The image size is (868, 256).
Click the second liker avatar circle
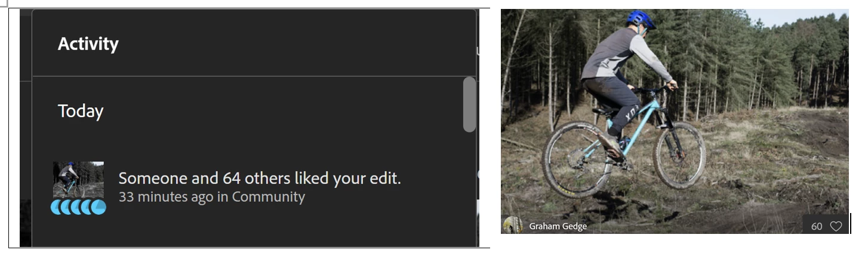point(66,207)
